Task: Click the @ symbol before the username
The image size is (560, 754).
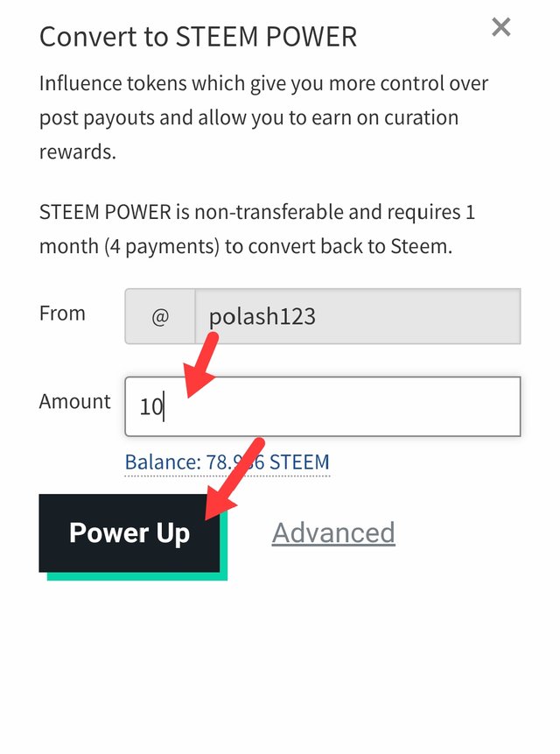Action: (160, 316)
